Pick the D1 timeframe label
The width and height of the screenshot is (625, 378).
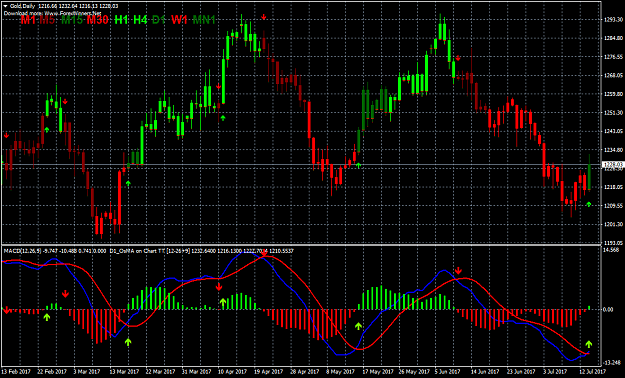click(159, 20)
